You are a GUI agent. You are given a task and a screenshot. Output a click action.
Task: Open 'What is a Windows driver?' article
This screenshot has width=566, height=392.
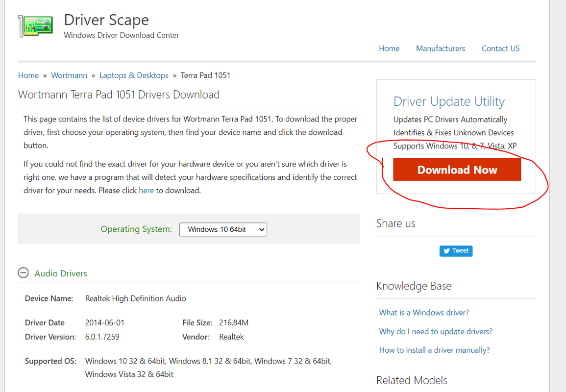pyautogui.click(x=424, y=313)
